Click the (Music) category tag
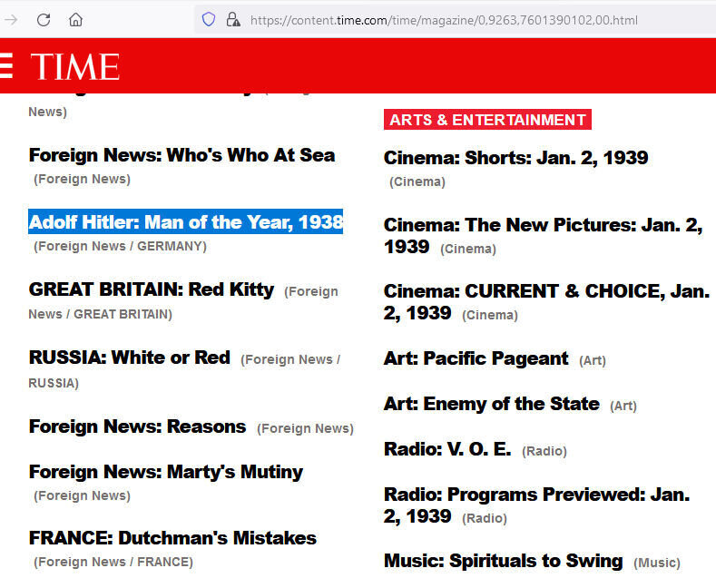The width and height of the screenshot is (716, 588). pyautogui.click(x=657, y=563)
